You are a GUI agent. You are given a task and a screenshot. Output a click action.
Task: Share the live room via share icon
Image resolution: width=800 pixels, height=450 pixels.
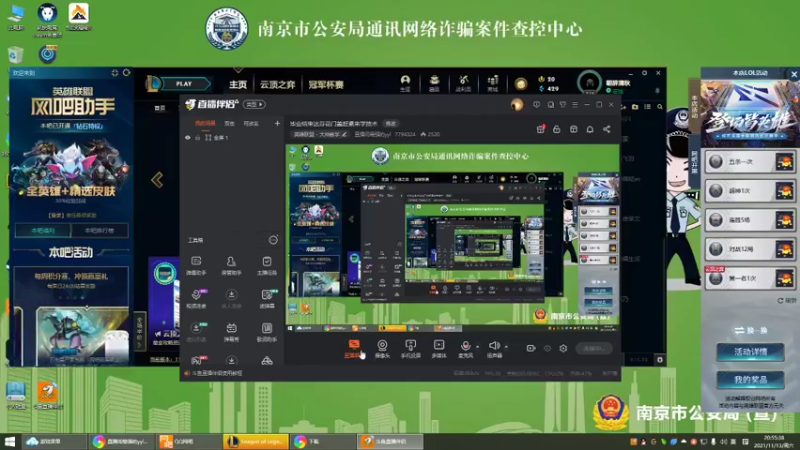[607, 129]
